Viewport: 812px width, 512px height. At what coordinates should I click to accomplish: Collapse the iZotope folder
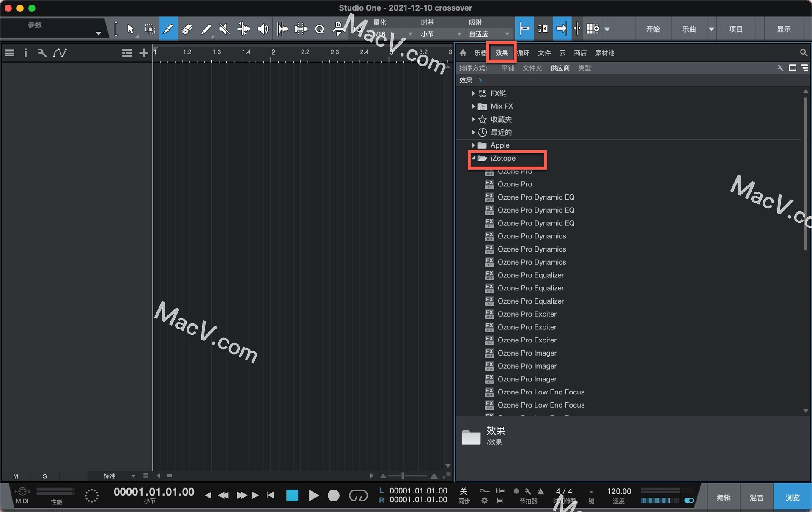point(473,158)
